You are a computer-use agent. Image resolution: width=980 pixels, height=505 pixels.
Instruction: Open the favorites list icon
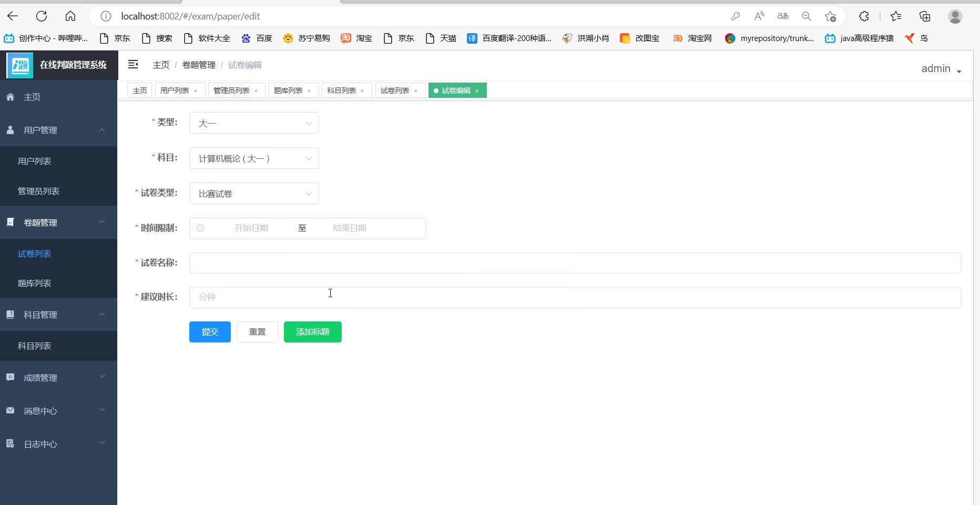[896, 16]
